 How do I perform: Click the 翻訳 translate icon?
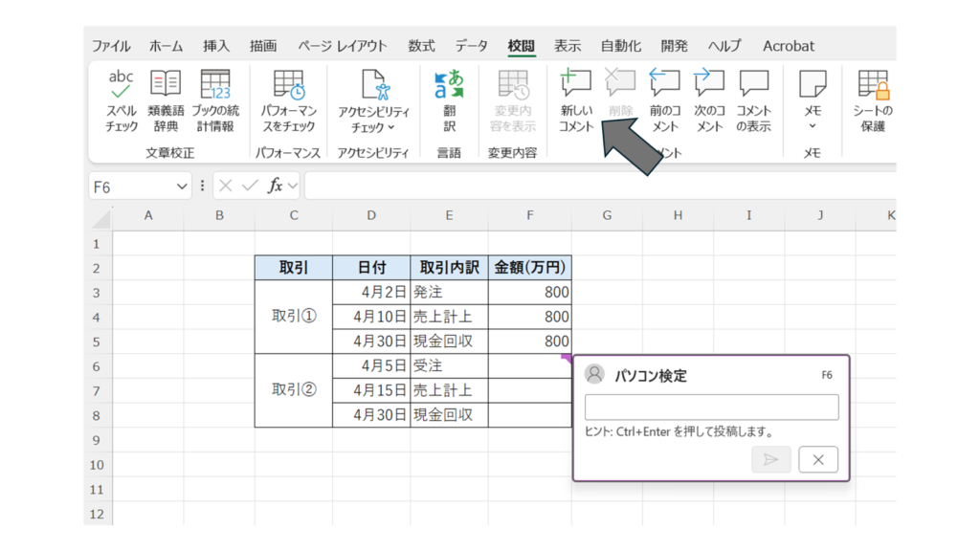pos(449,86)
